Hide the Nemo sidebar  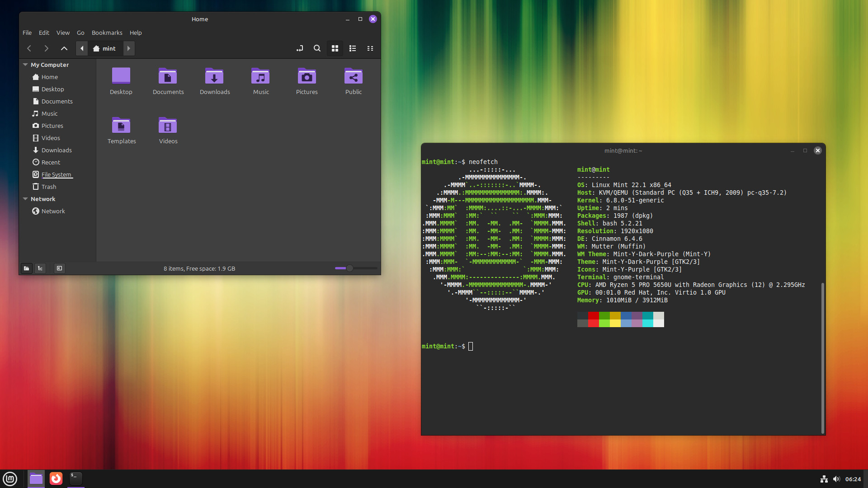point(59,268)
